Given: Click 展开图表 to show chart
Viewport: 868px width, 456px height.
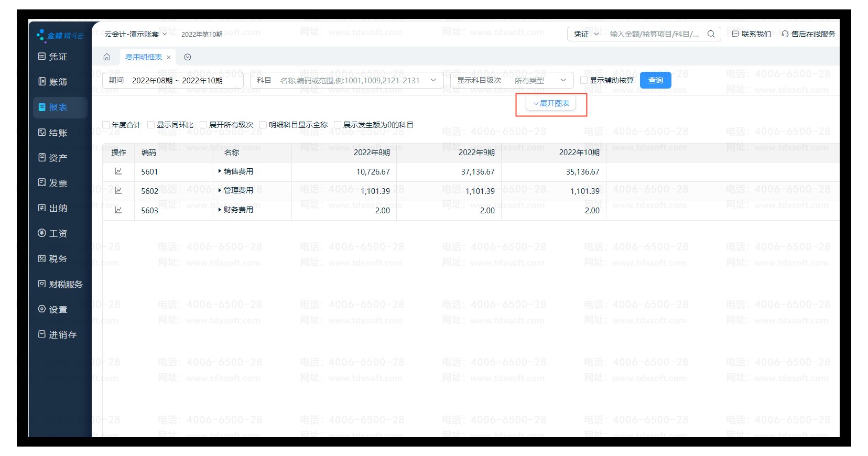Looking at the screenshot, I should click(551, 103).
